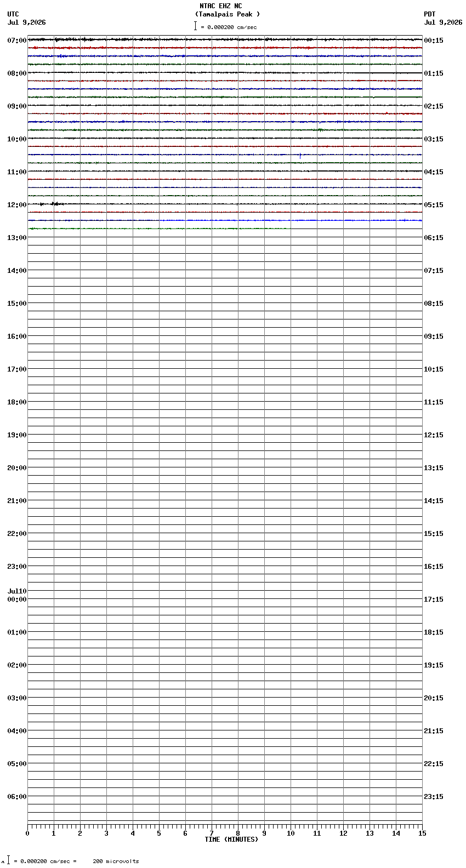The width and height of the screenshot is (466, 868).
Task: Click the bottom scale note 200 microvolts
Action: tap(116, 861)
